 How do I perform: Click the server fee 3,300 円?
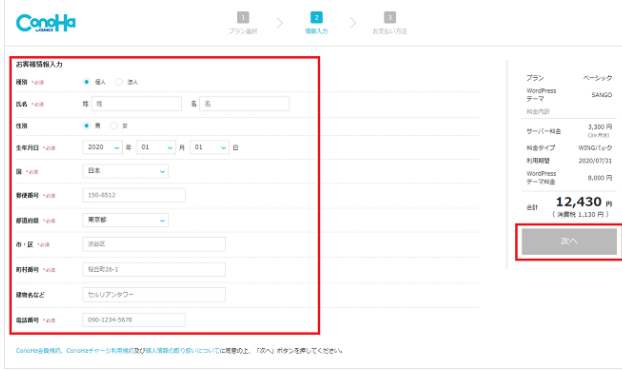(x=600, y=127)
